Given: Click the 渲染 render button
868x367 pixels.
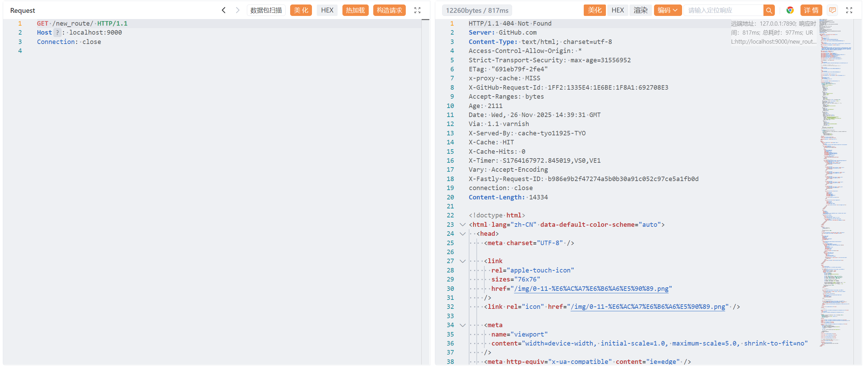Looking at the screenshot, I should pos(641,10).
